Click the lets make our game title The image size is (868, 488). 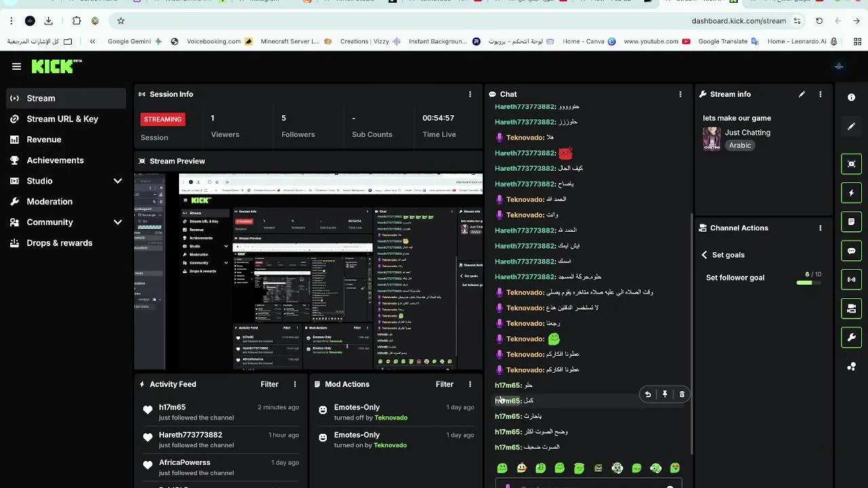737,118
